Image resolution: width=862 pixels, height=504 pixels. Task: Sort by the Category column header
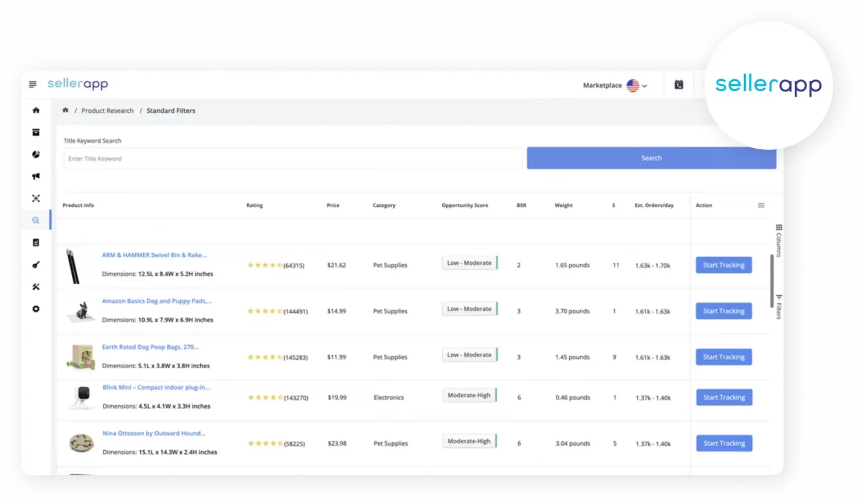click(x=384, y=205)
